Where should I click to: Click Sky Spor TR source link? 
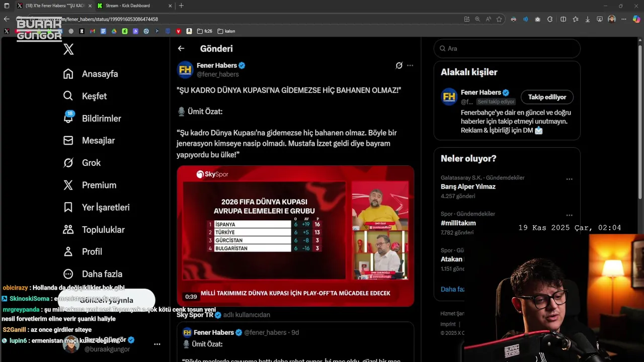pos(195,315)
